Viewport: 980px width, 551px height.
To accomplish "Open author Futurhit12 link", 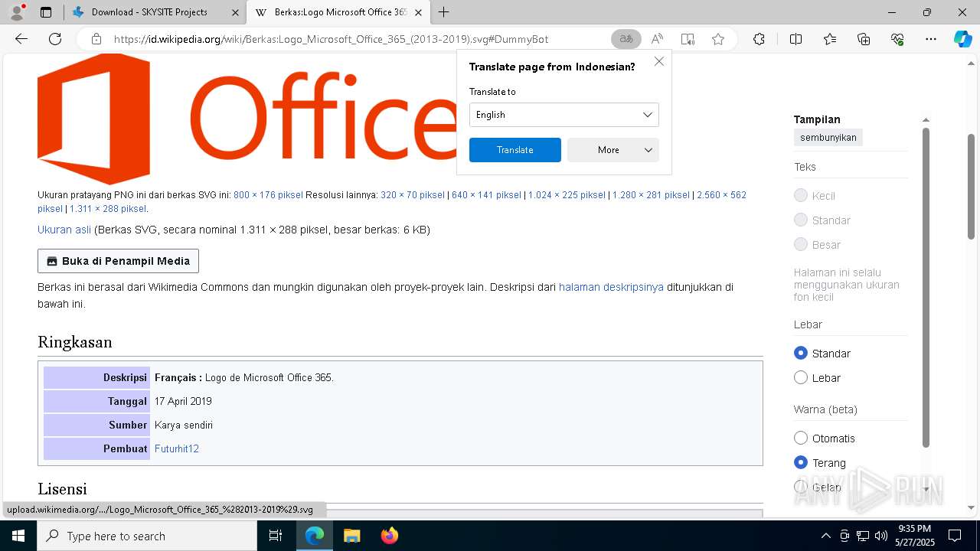I will point(177,448).
